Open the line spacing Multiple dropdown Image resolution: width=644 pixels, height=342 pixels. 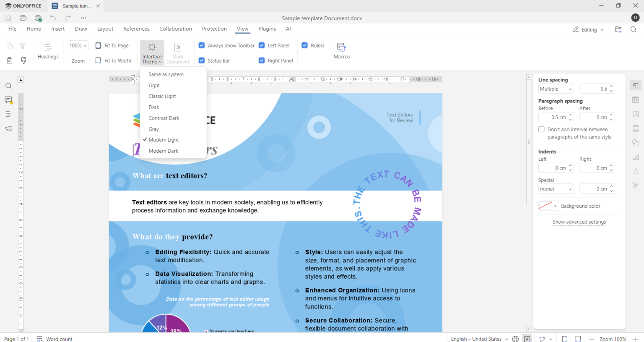coord(556,89)
